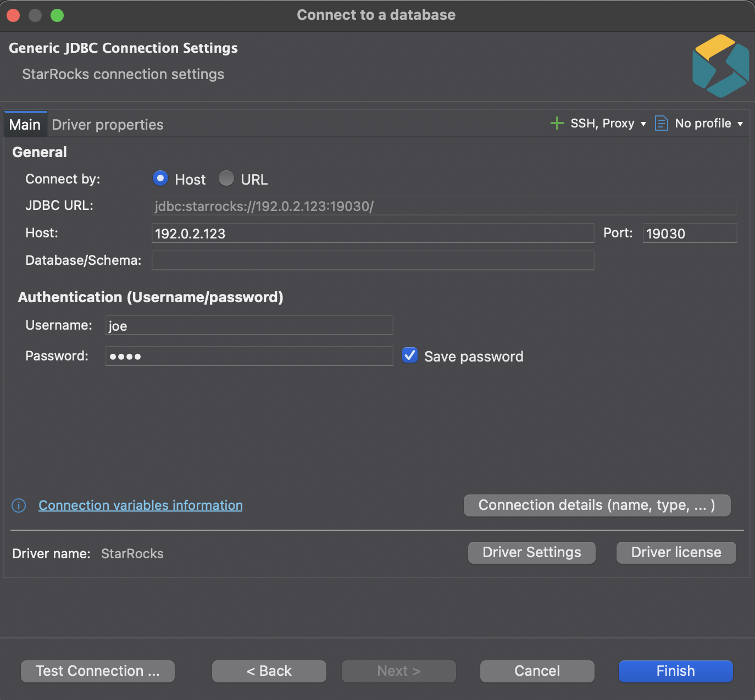Click the Test Connection button
Screen dimensions: 755x700
[98, 671]
